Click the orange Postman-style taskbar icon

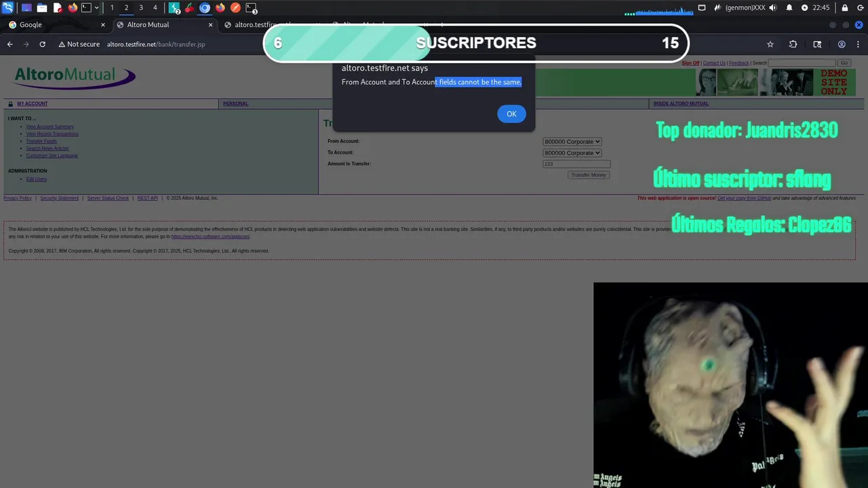point(235,8)
